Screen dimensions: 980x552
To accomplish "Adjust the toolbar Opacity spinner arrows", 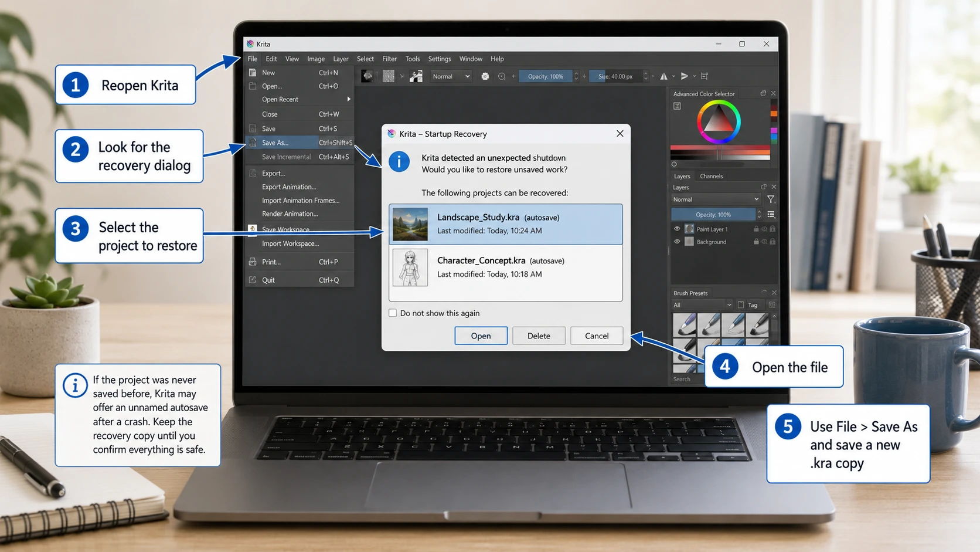I will point(576,76).
